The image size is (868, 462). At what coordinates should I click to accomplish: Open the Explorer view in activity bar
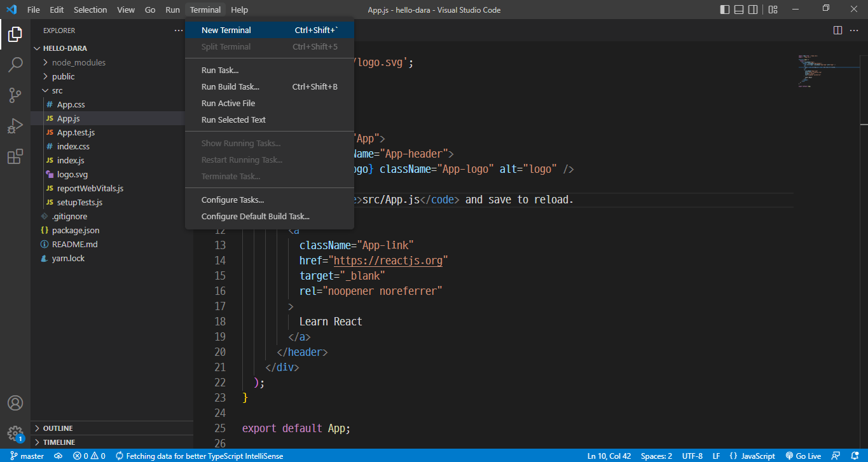(15, 35)
